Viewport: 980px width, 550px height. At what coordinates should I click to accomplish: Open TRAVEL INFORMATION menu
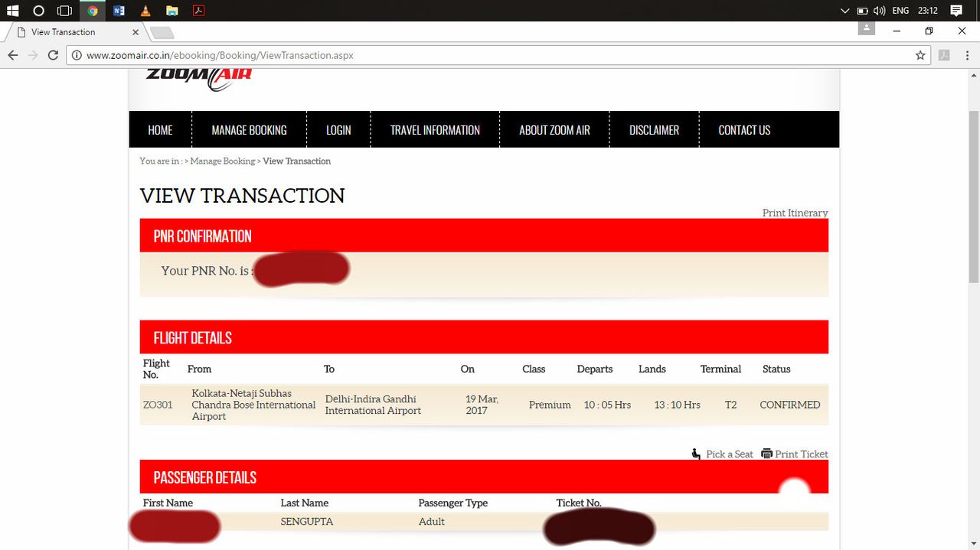(x=435, y=130)
